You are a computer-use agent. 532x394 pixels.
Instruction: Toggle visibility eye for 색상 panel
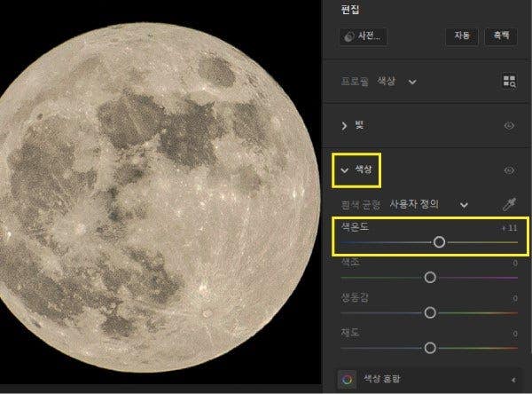[x=509, y=170]
